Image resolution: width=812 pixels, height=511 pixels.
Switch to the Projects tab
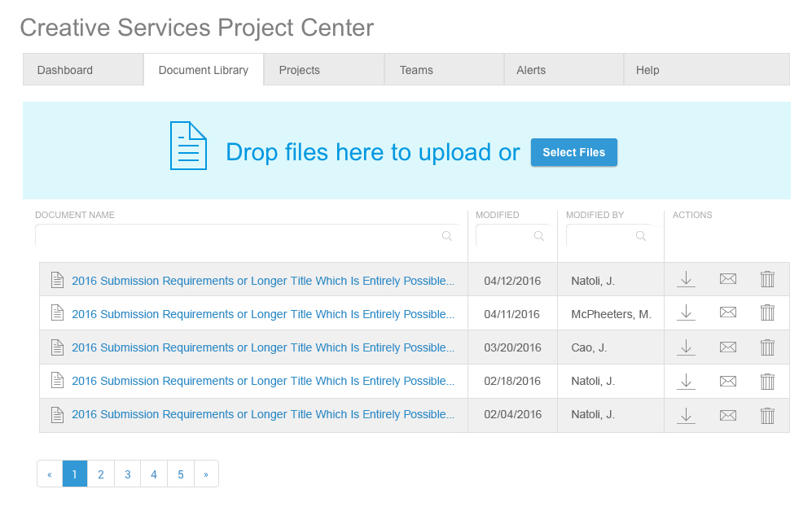[299, 70]
